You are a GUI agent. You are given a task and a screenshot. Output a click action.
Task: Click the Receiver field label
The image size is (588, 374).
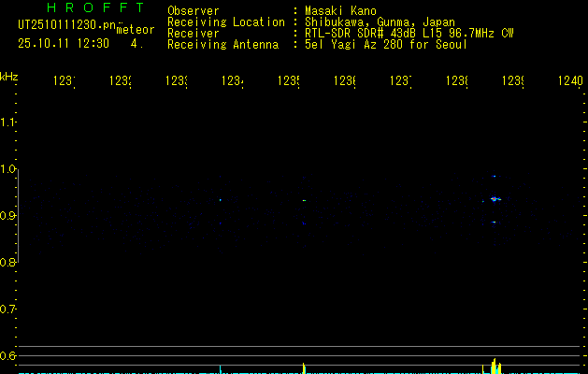coord(194,34)
